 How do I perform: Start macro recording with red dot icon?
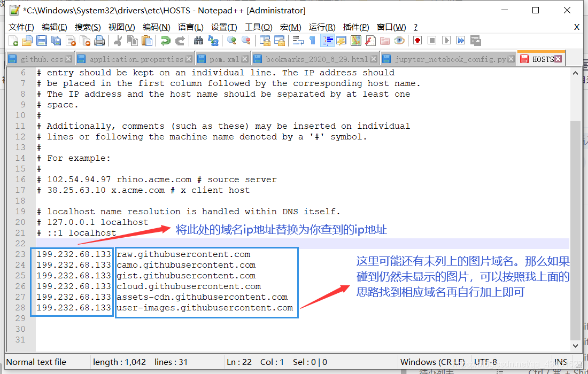[417, 41]
